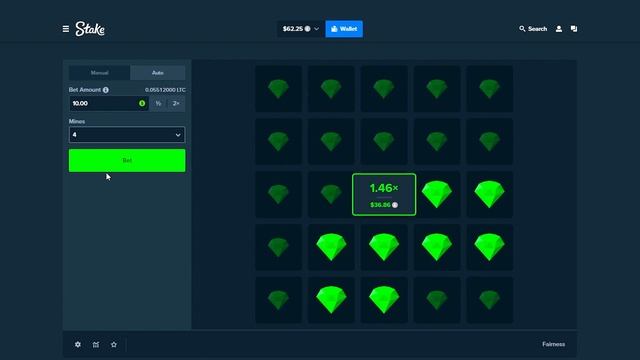Click bright gem in row five, column two
This screenshot has height=360, width=640.
331,300
